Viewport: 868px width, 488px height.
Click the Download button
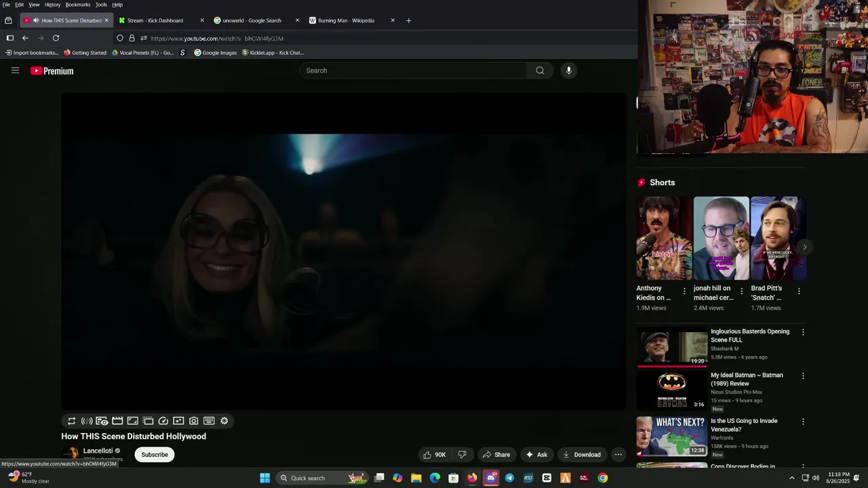[x=582, y=455]
